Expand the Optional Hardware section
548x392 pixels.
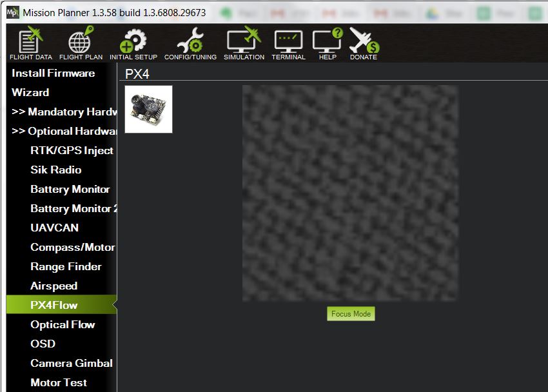pyautogui.click(x=64, y=131)
